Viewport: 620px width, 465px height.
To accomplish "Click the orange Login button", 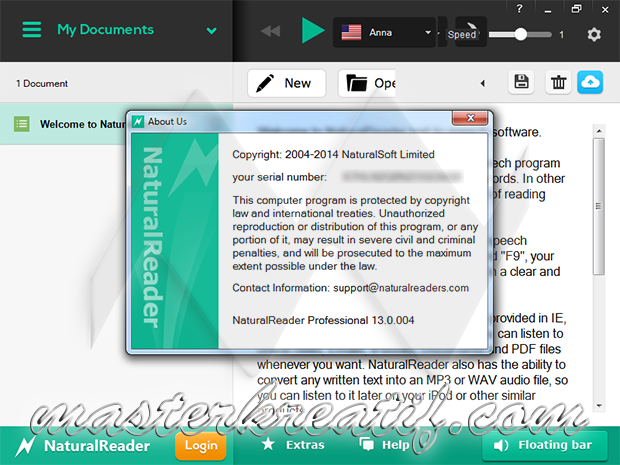I will (201, 446).
